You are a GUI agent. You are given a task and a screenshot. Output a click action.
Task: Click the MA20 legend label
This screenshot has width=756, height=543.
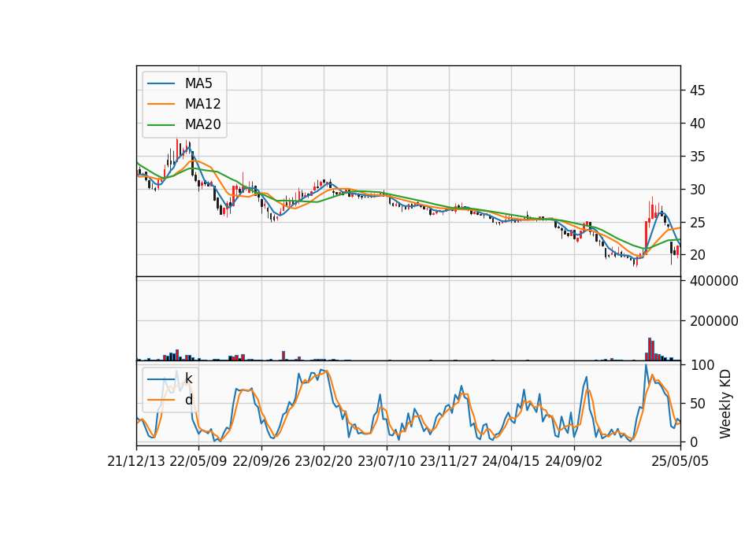click(x=203, y=124)
